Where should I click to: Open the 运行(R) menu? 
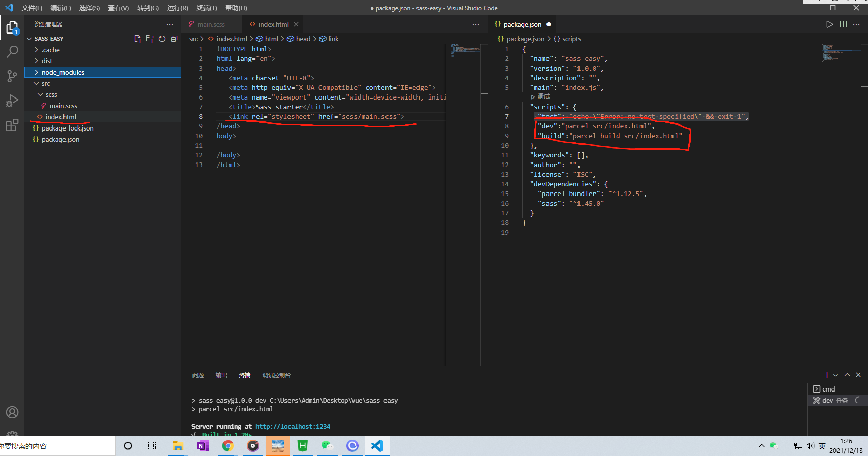tap(177, 8)
